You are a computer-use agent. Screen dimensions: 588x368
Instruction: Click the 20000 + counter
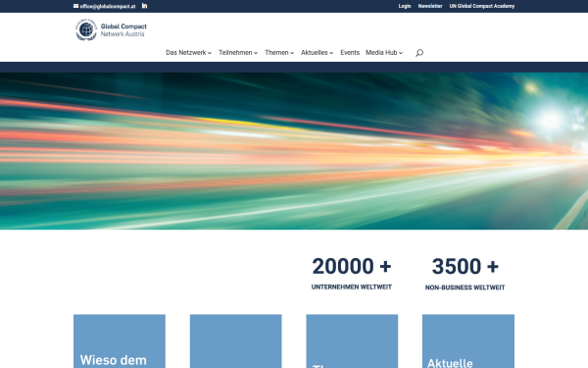click(352, 266)
